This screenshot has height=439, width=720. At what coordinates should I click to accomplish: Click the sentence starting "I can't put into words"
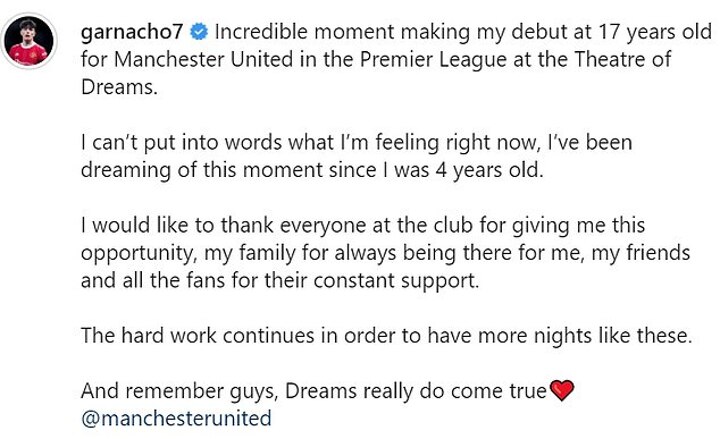click(250, 143)
